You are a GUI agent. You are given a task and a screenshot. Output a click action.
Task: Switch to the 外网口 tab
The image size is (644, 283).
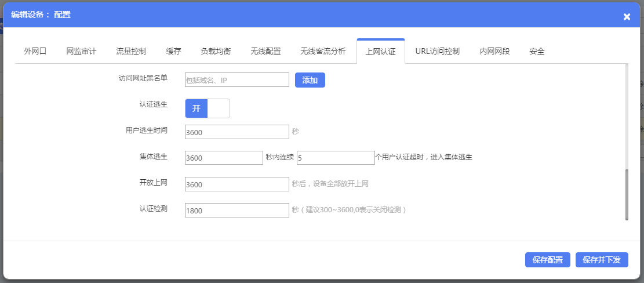point(35,51)
